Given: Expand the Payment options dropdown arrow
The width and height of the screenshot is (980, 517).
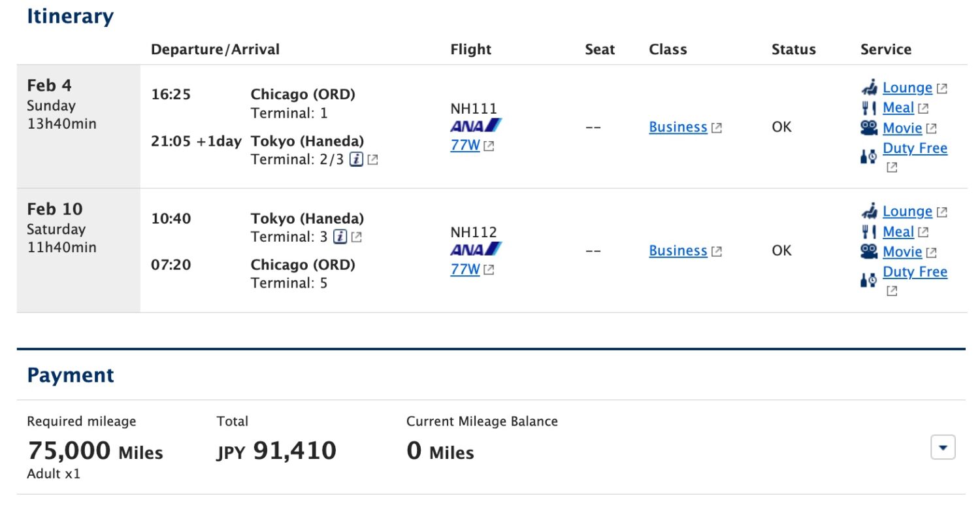Looking at the screenshot, I should pyautogui.click(x=942, y=448).
